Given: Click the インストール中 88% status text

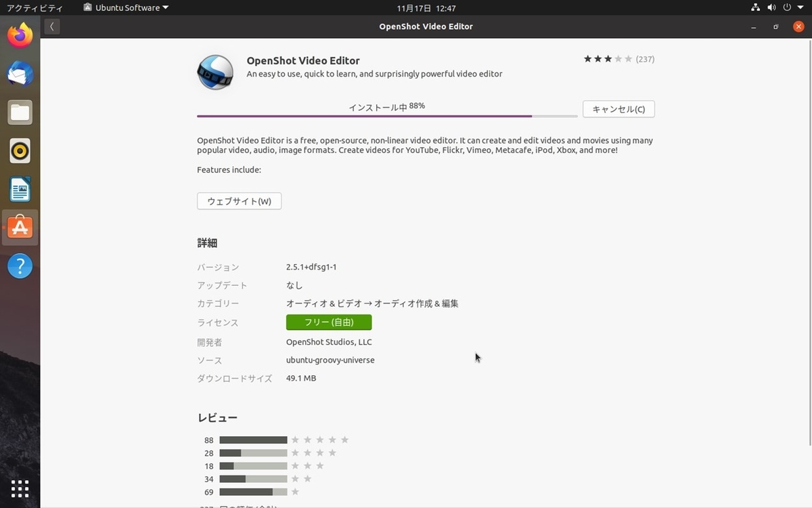Looking at the screenshot, I should tap(386, 106).
